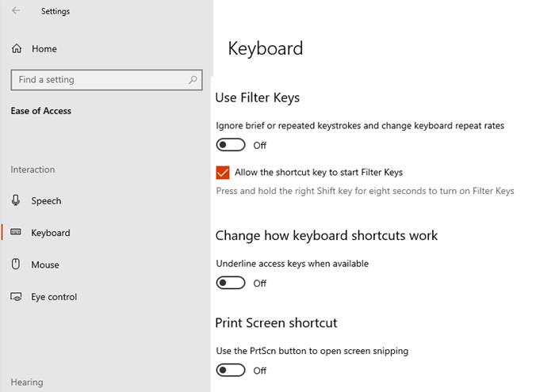Open the Speech settings page

pyautogui.click(x=46, y=201)
